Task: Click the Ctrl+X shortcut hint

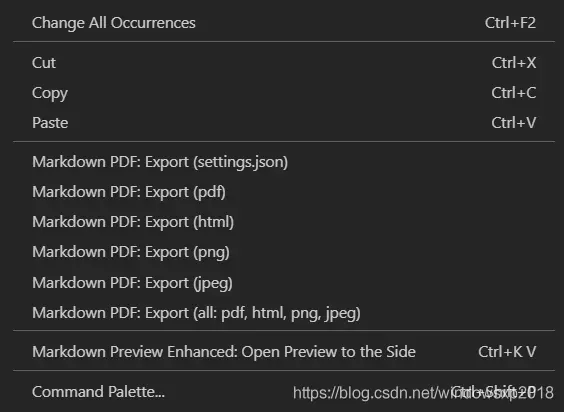Action: 514,63
